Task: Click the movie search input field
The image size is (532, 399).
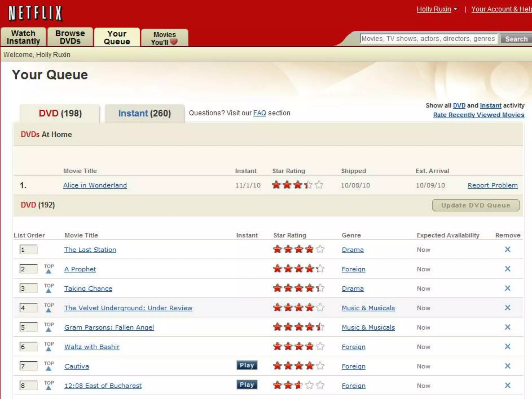Action: [428, 39]
